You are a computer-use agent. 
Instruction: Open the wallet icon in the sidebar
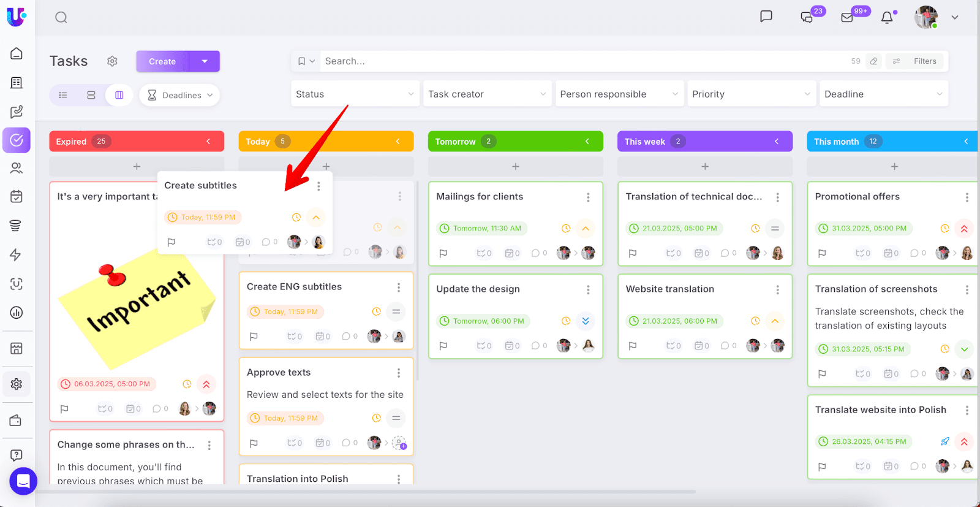click(17, 421)
